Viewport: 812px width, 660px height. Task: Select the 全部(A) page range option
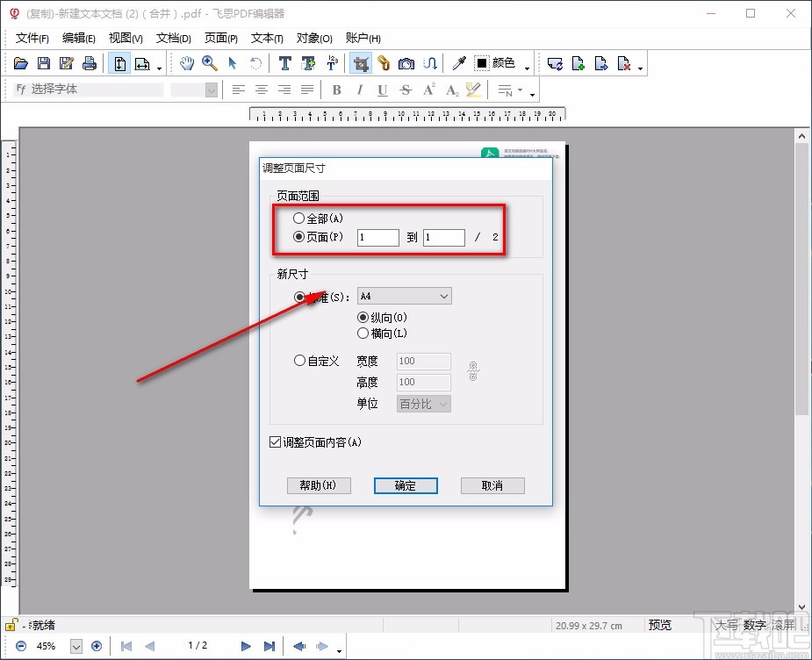click(299, 218)
